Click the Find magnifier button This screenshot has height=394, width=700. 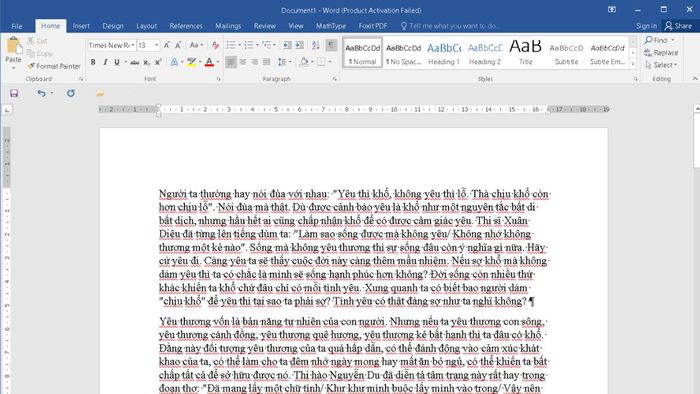tap(657, 40)
